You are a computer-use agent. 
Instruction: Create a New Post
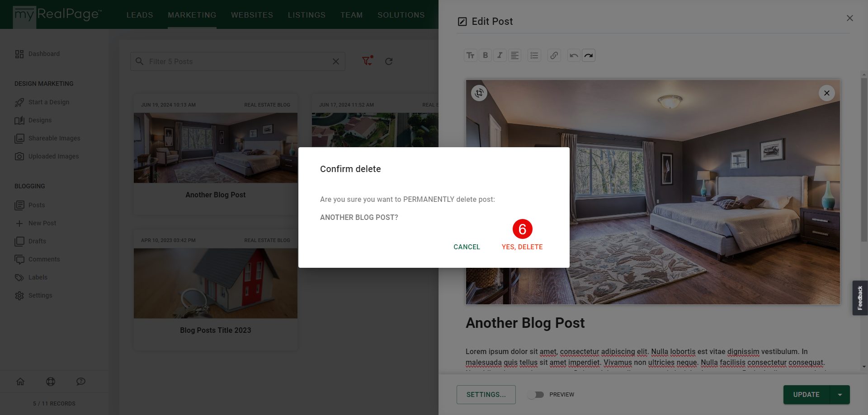(36, 223)
